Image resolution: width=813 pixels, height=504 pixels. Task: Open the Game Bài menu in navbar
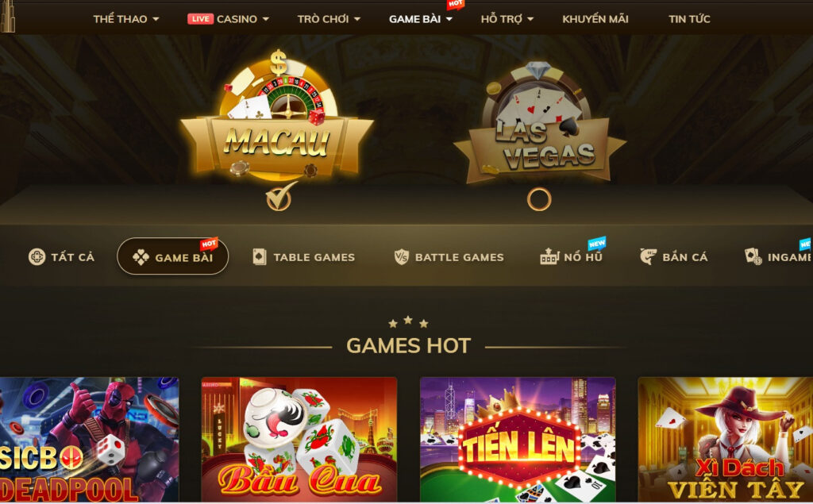(x=421, y=19)
